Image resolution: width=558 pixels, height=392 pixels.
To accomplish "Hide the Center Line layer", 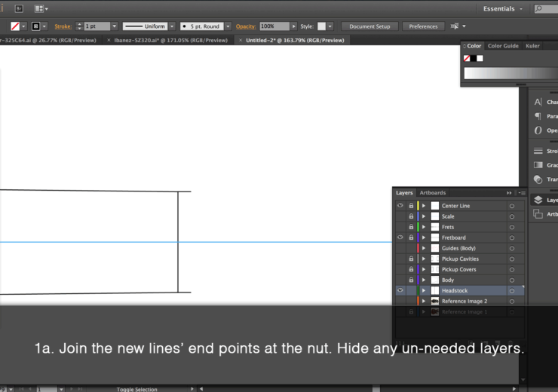I will [400, 206].
